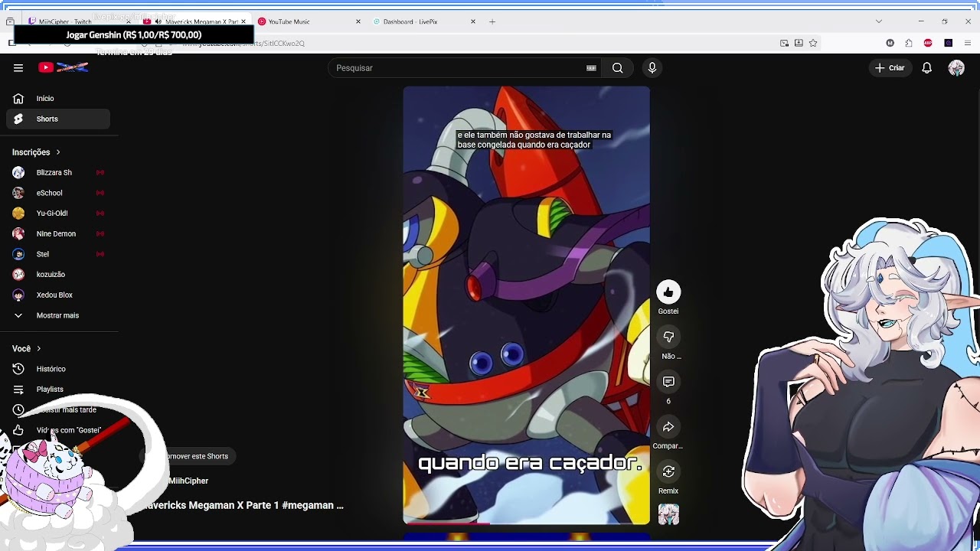Go to the YouTube home logo

point(64,68)
